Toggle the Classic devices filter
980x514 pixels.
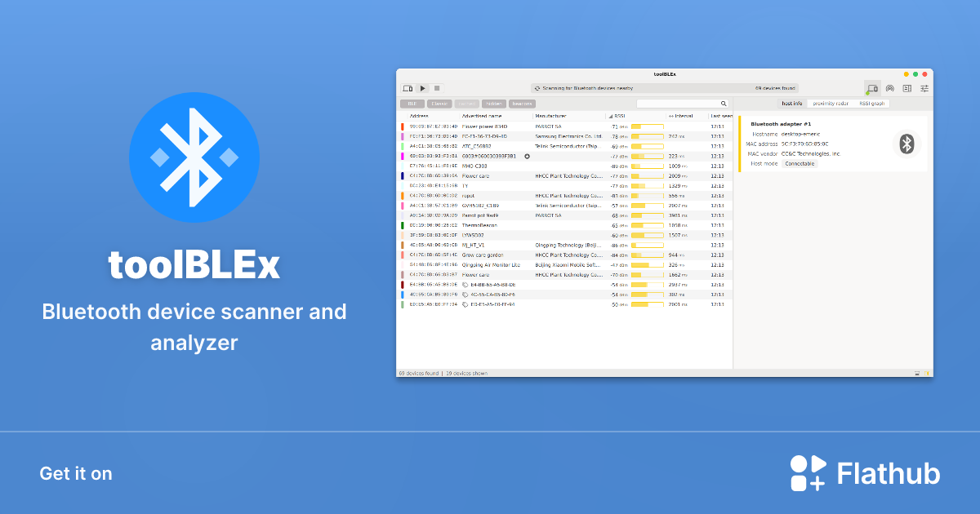click(439, 104)
